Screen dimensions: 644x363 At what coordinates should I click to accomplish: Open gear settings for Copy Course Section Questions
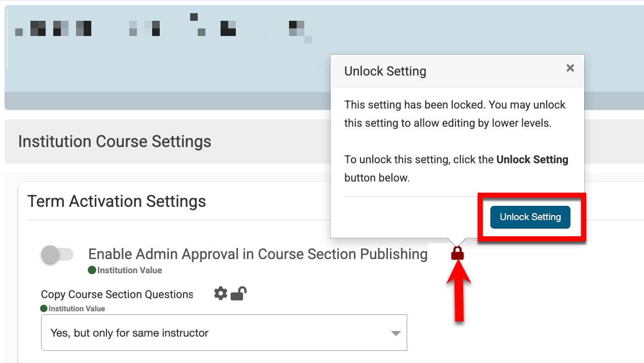tap(221, 294)
